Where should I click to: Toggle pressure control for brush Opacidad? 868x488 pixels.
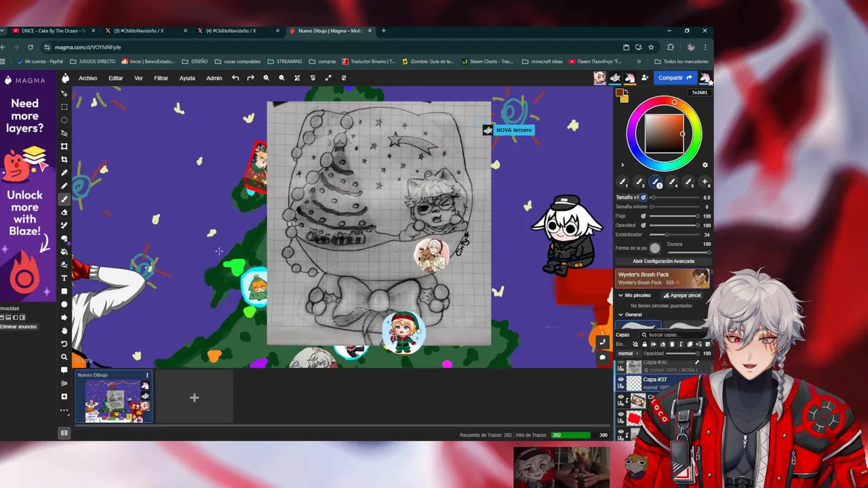click(x=644, y=225)
